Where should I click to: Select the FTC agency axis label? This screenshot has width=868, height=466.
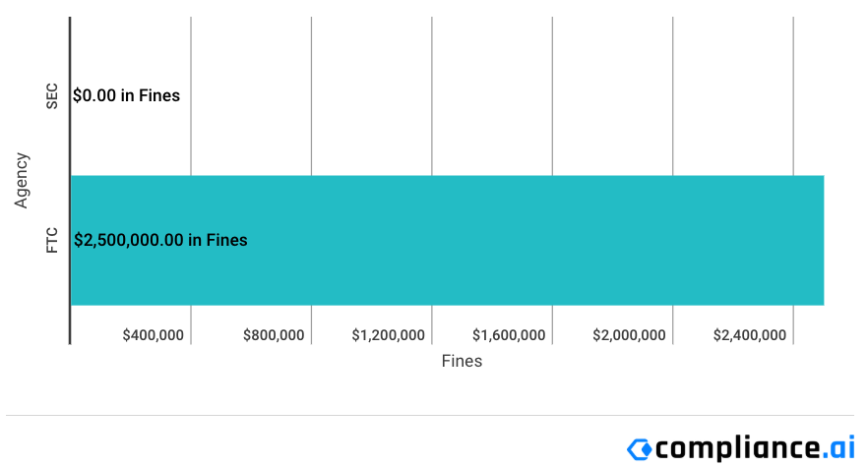click(x=51, y=241)
